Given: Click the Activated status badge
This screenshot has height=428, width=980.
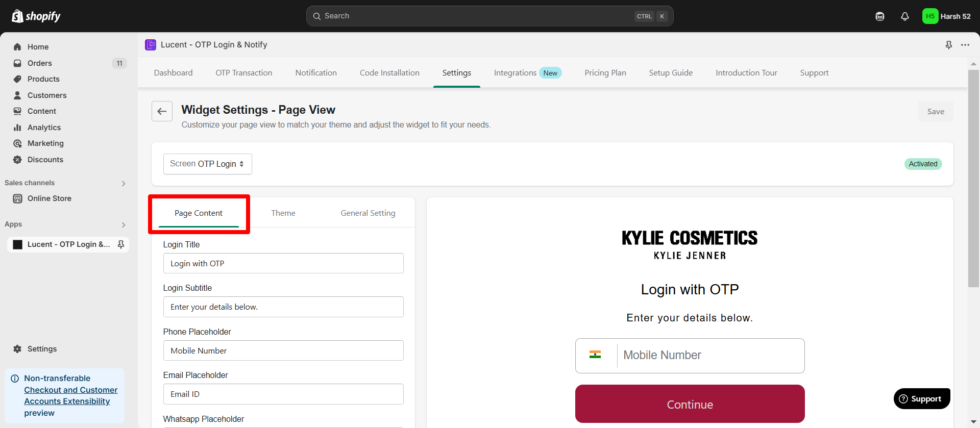Looking at the screenshot, I should [x=923, y=164].
